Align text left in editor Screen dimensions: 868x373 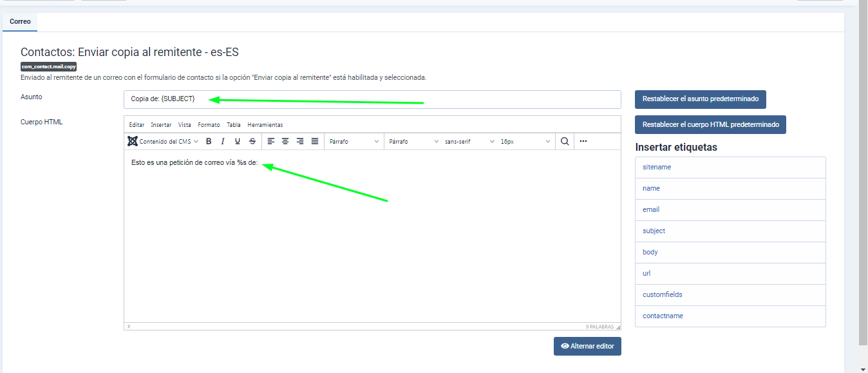(271, 141)
